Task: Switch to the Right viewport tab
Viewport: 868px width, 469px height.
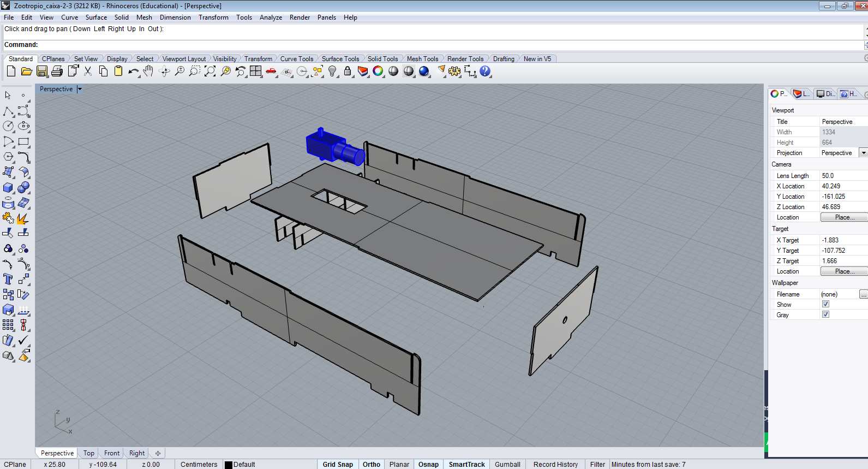Action: (137, 453)
